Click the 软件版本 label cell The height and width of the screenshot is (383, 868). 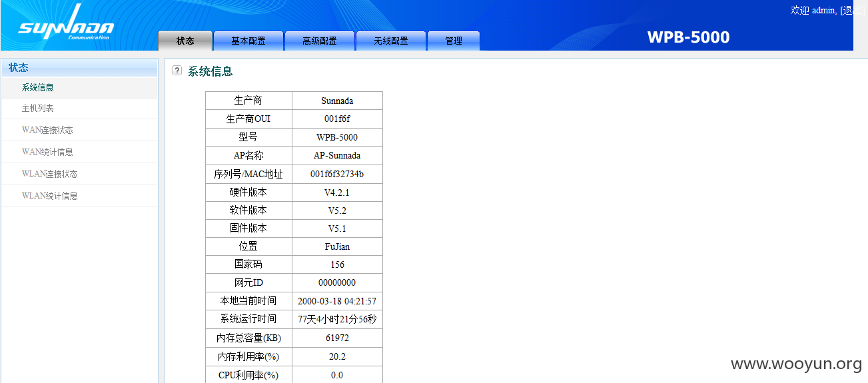point(248,210)
